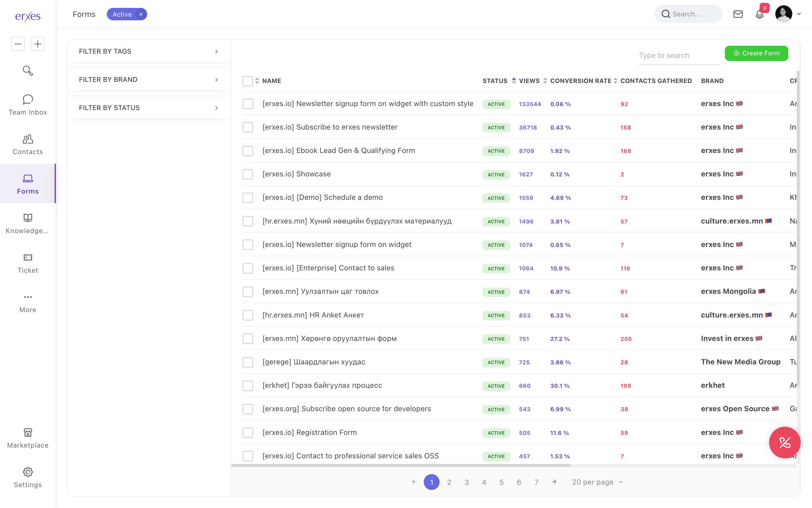Go to page 2

tap(449, 482)
